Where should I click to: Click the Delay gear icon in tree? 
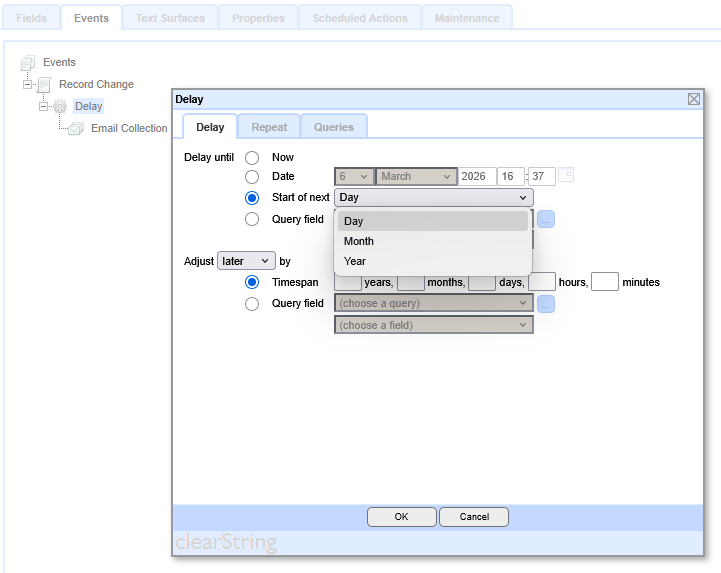click(60, 106)
